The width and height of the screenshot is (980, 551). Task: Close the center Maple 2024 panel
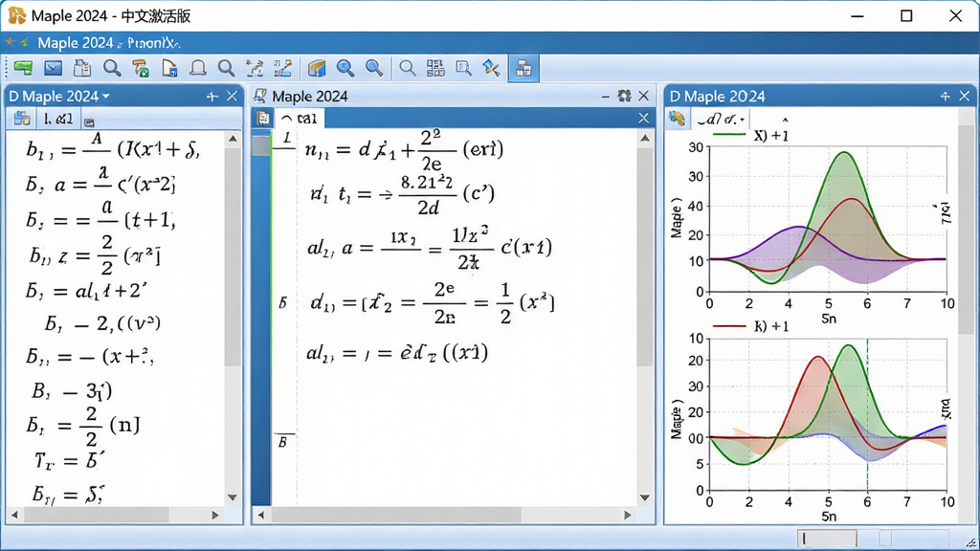(644, 97)
